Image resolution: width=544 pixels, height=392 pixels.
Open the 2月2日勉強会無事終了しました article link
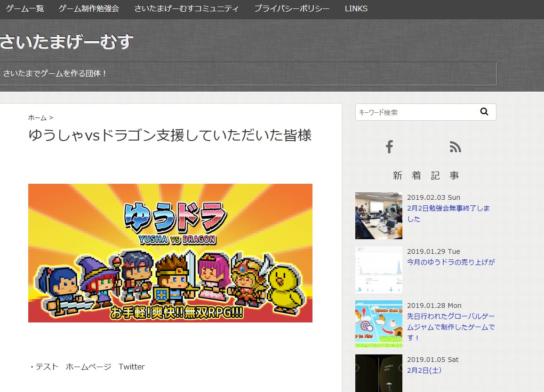[448, 213]
